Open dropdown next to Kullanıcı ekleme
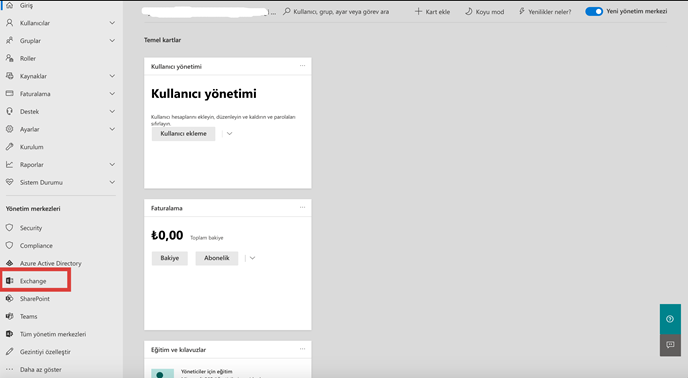Screen dimensions: 688x378 229,133
